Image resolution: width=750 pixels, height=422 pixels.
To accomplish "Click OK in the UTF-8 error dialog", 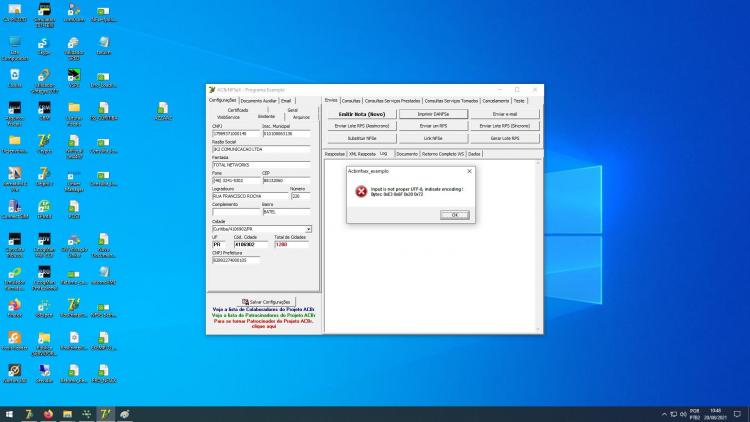I will tap(454, 215).
